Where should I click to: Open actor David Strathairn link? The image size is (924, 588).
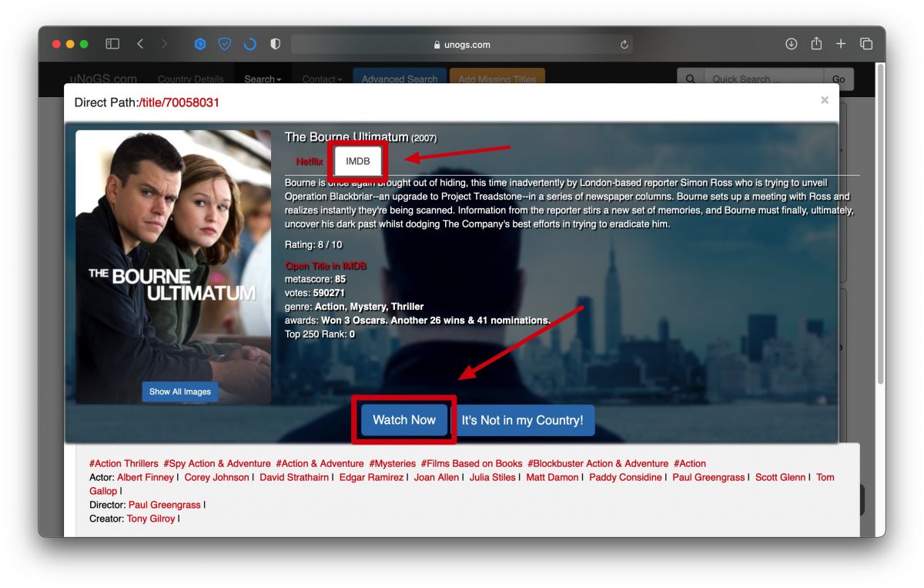(x=295, y=478)
